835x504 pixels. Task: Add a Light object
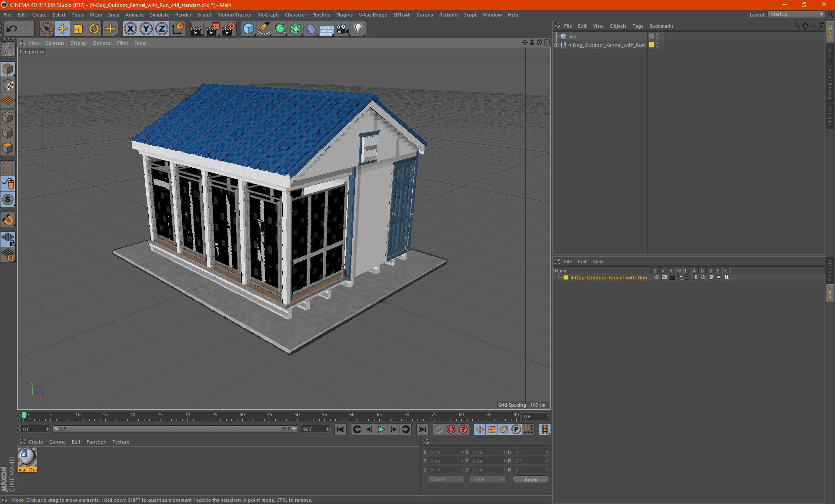click(x=358, y=29)
